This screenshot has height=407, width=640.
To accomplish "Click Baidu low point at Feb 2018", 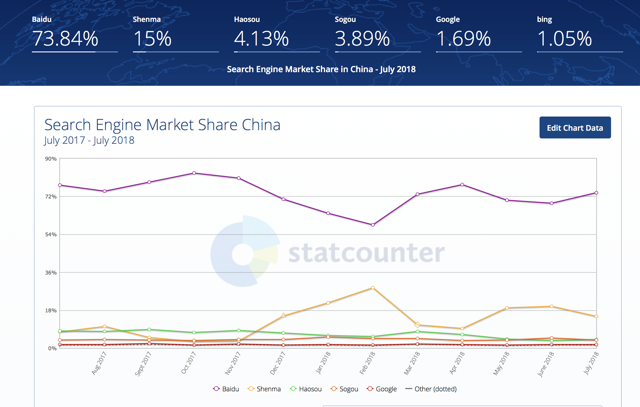I will point(373,225).
